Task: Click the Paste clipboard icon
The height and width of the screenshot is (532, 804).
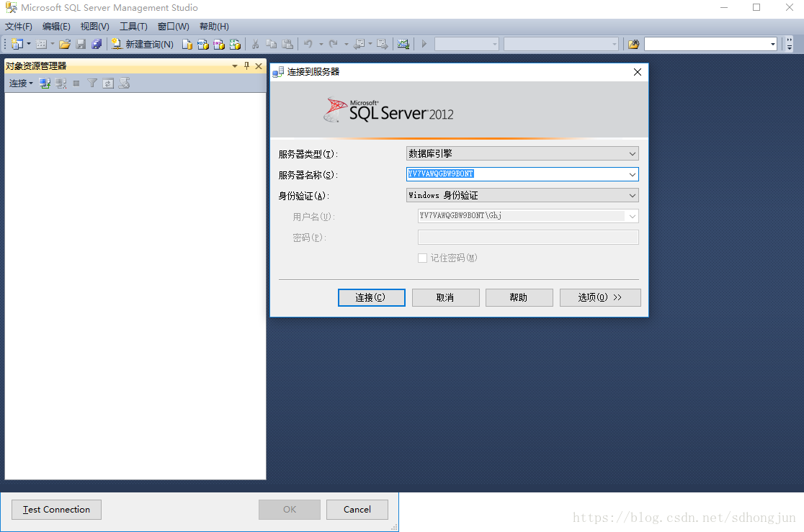Action: tap(287, 44)
